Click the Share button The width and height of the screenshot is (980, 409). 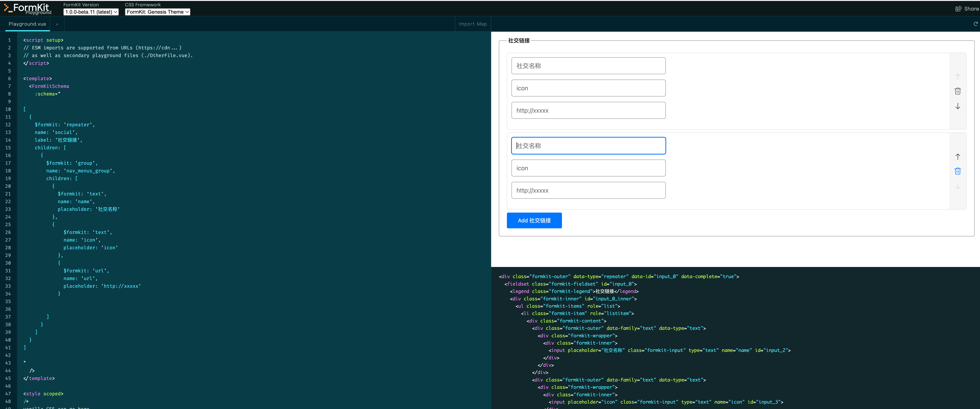click(967, 9)
